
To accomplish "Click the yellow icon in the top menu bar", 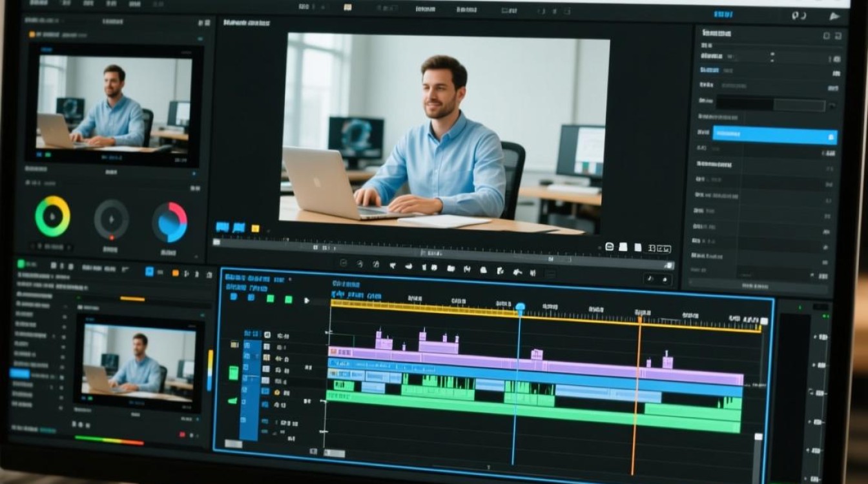I will 347,7.
